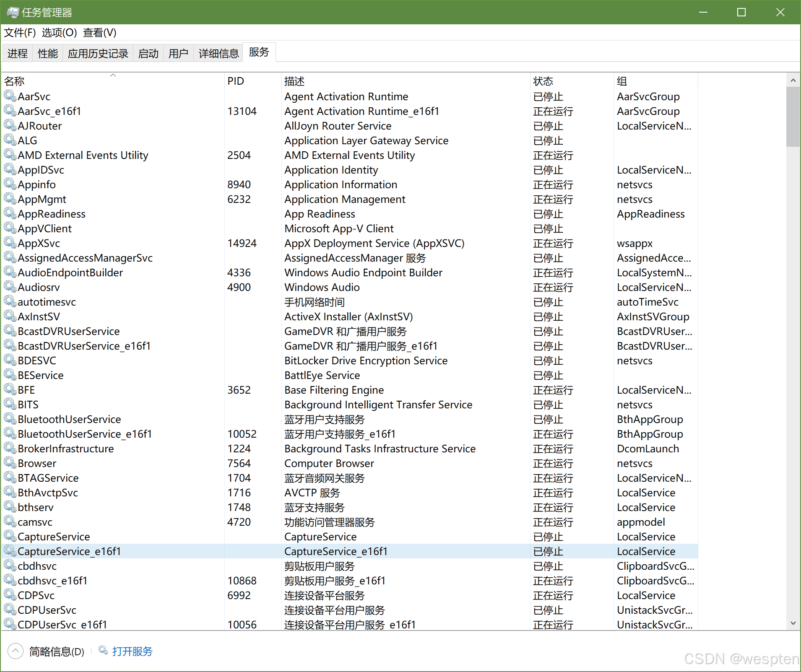801x672 pixels.
Task: Click description 'Base Filtering Engine'
Action: coord(334,390)
